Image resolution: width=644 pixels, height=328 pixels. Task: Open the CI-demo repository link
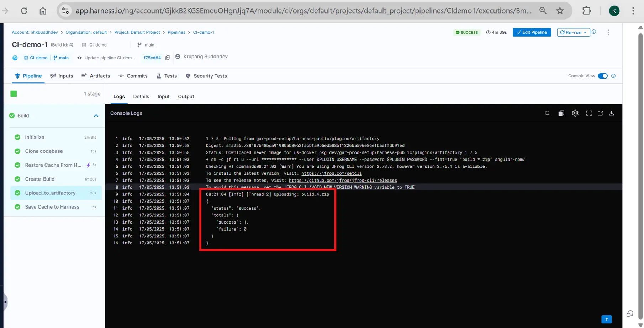tap(36, 58)
